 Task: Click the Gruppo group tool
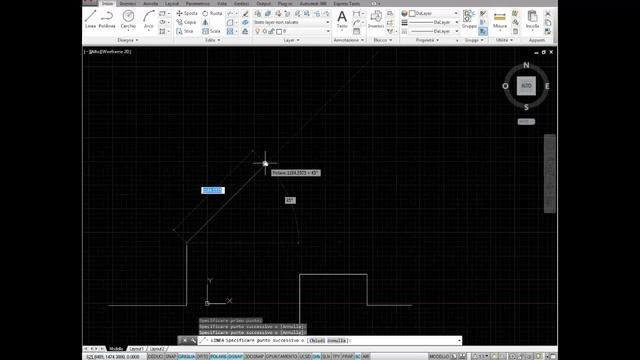click(x=469, y=20)
